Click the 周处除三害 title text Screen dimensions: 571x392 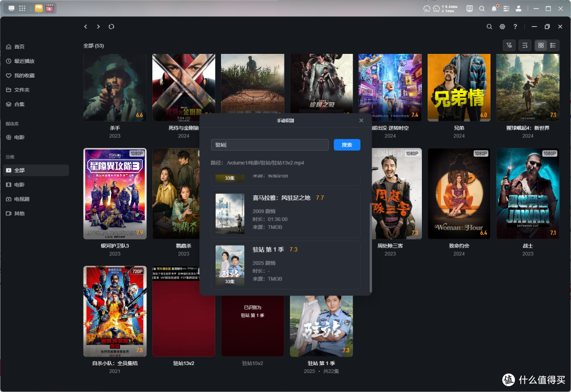[x=390, y=246]
